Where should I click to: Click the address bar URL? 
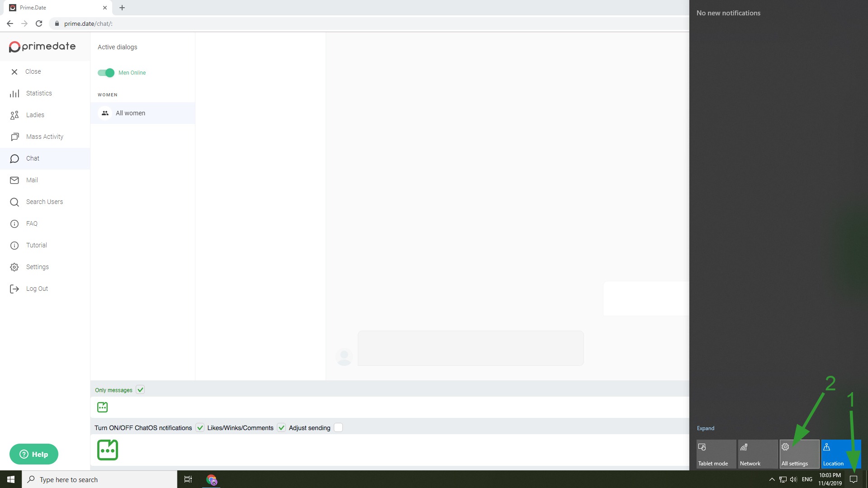tap(88, 24)
